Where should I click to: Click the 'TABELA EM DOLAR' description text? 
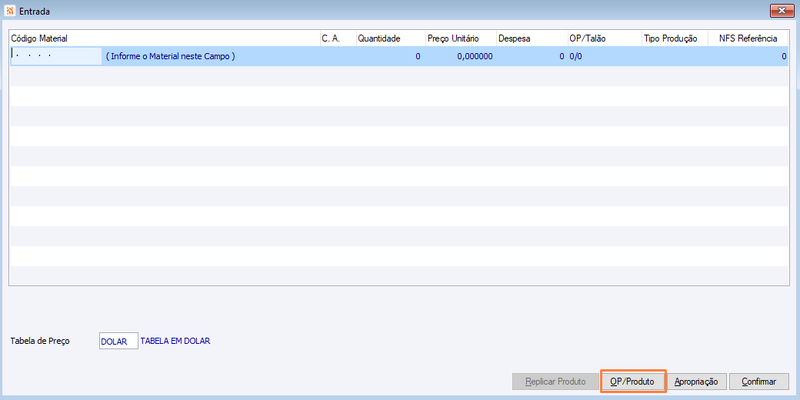tap(175, 341)
